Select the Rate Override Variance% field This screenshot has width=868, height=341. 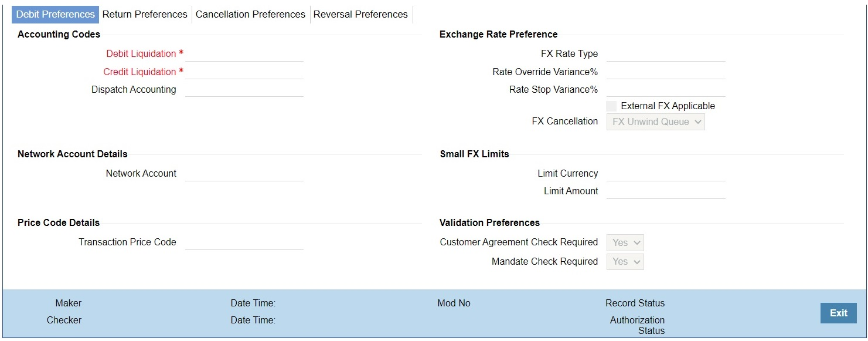[666, 72]
